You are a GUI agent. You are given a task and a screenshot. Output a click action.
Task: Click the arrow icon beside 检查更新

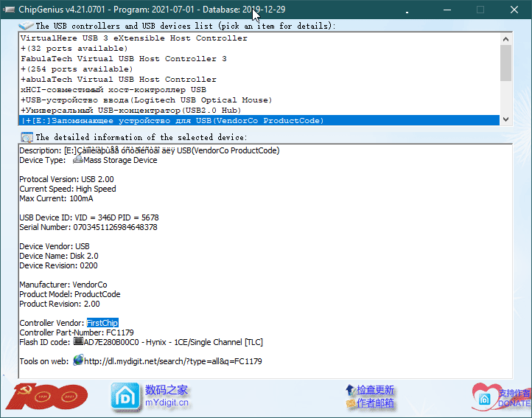350,390
